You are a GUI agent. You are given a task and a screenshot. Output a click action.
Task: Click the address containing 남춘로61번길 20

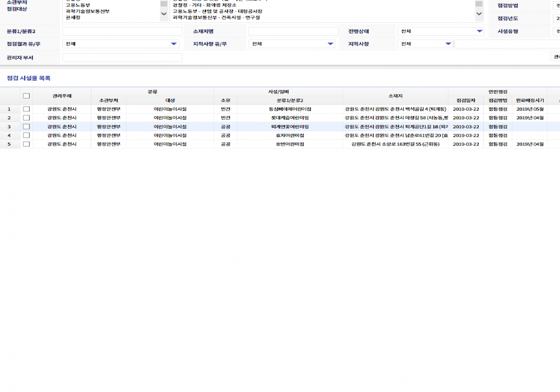click(x=396, y=136)
